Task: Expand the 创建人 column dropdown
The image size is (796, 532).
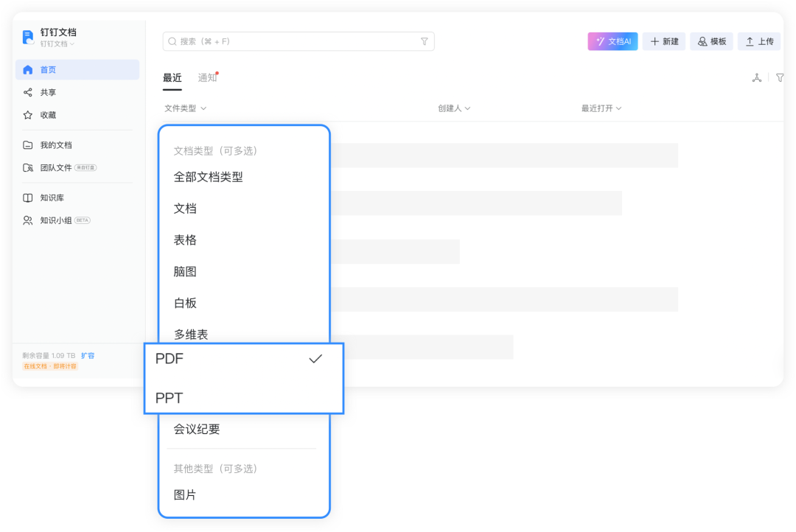Action: point(454,108)
